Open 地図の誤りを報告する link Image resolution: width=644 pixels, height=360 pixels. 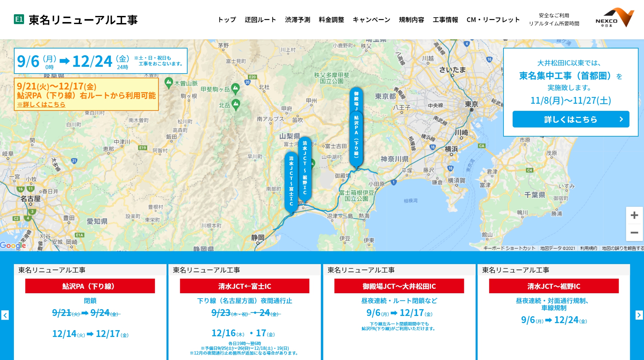[x=623, y=248]
